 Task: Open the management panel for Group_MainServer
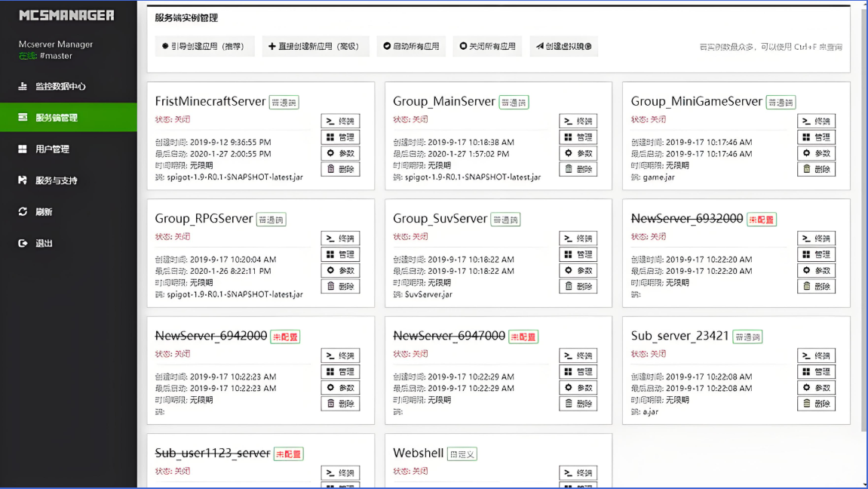(578, 137)
